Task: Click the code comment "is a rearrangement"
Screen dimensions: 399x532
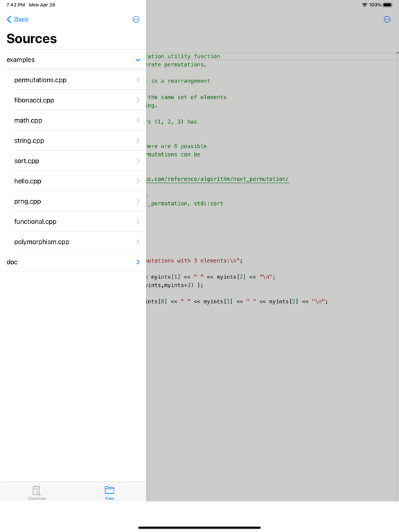Action: [x=181, y=81]
